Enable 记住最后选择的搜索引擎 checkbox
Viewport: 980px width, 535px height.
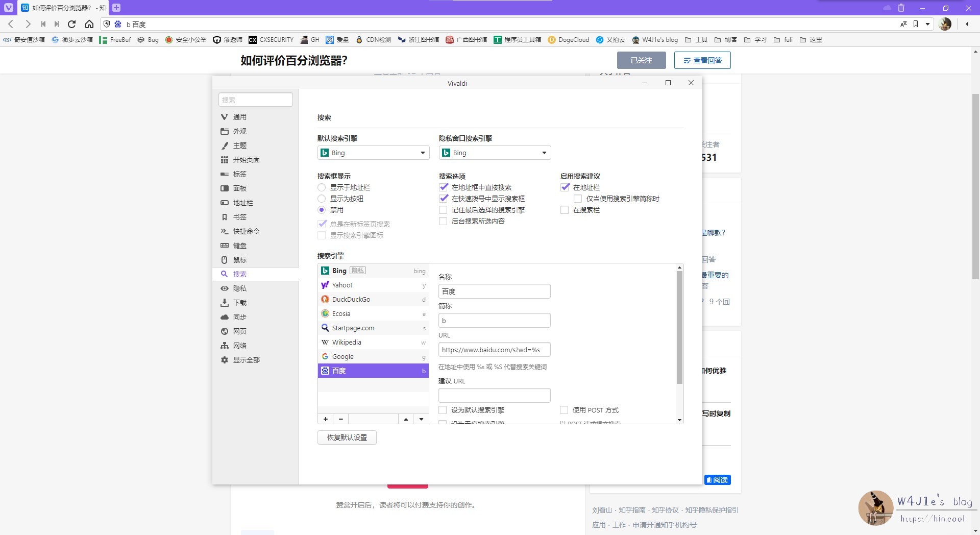click(443, 210)
